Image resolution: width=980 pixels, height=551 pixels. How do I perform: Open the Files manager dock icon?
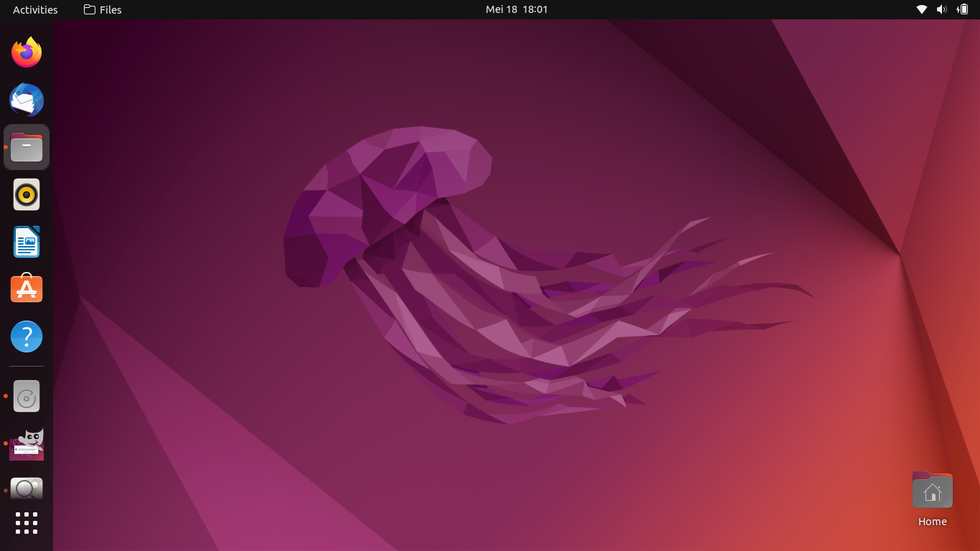[27, 147]
